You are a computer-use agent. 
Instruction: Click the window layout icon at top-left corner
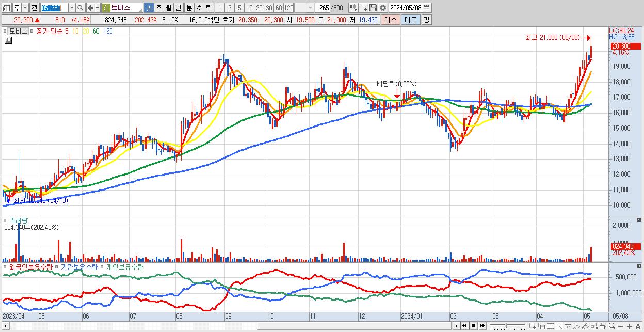(x=6, y=8)
